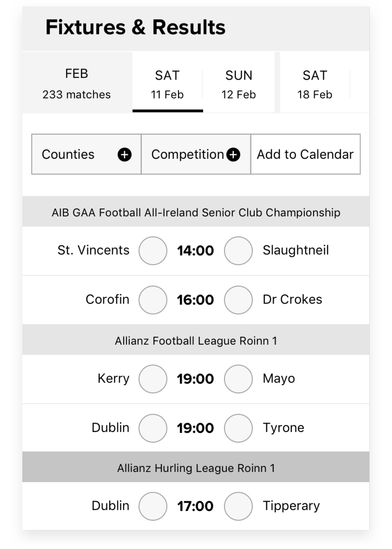This screenshot has height=549, width=392.
Task: Click St. Vincents team crest placeholder
Action: click(153, 250)
